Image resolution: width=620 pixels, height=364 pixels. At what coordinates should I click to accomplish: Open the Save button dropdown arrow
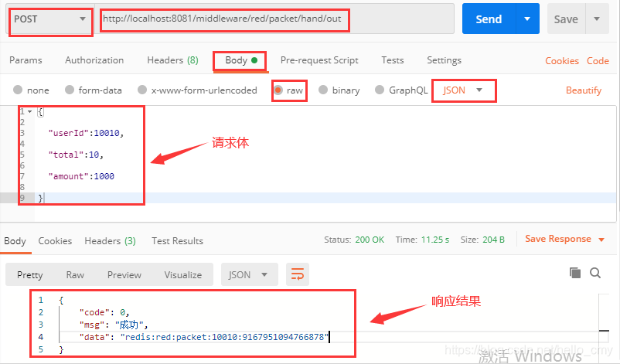pos(597,19)
